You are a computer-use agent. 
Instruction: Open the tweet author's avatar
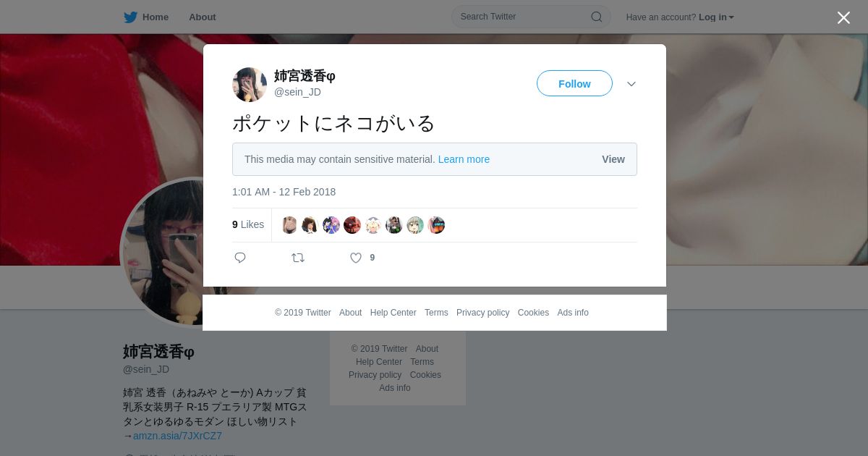click(250, 85)
